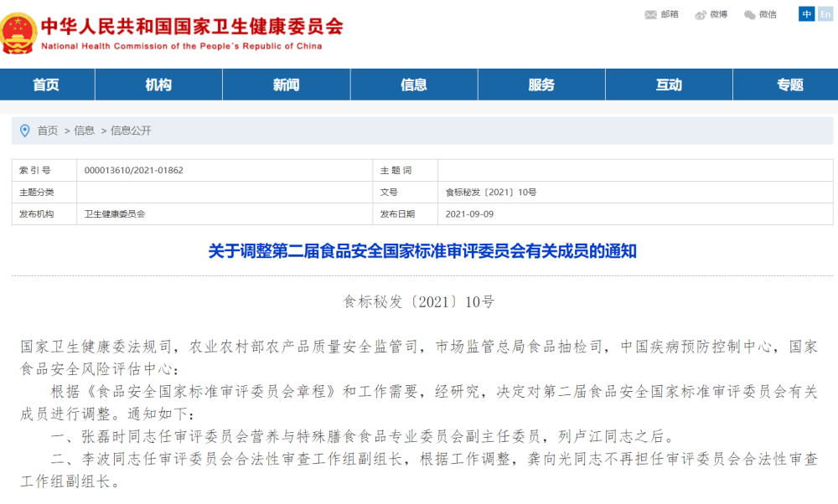
Task: Click the paragraph starting 根据《食品安全国家标准审评委员会章程》
Action: coord(419,403)
